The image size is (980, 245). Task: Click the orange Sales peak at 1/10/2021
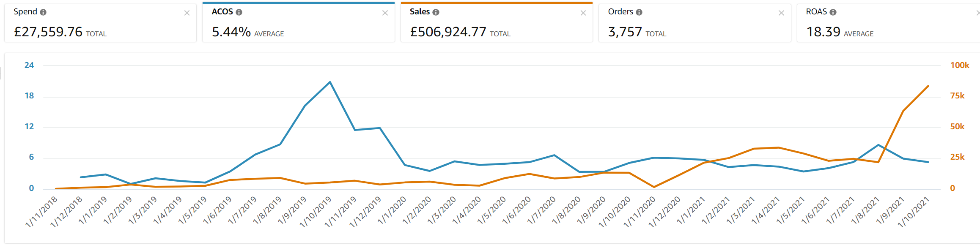click(x=928, y=86)
